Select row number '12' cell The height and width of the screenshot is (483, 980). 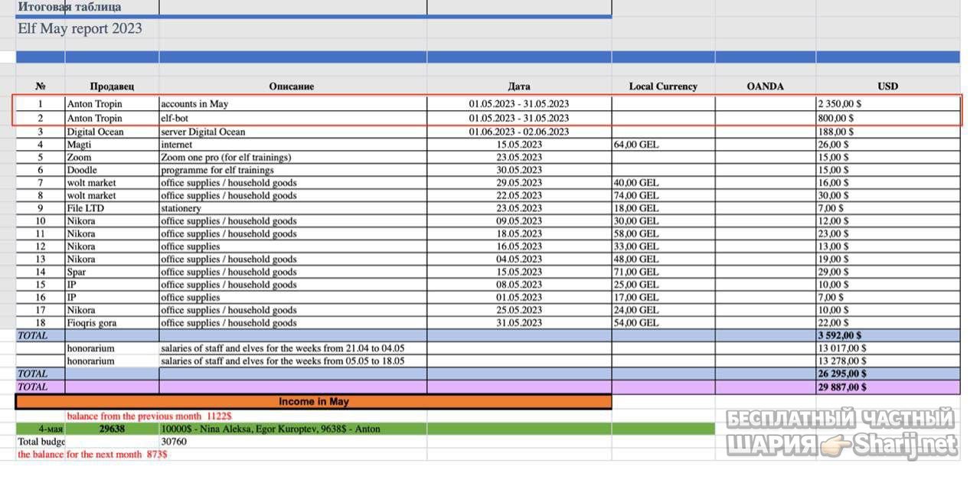41,246
